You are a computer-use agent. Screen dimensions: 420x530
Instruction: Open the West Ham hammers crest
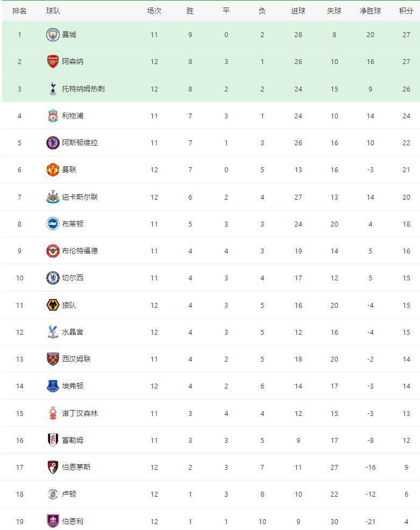(53, 359)
